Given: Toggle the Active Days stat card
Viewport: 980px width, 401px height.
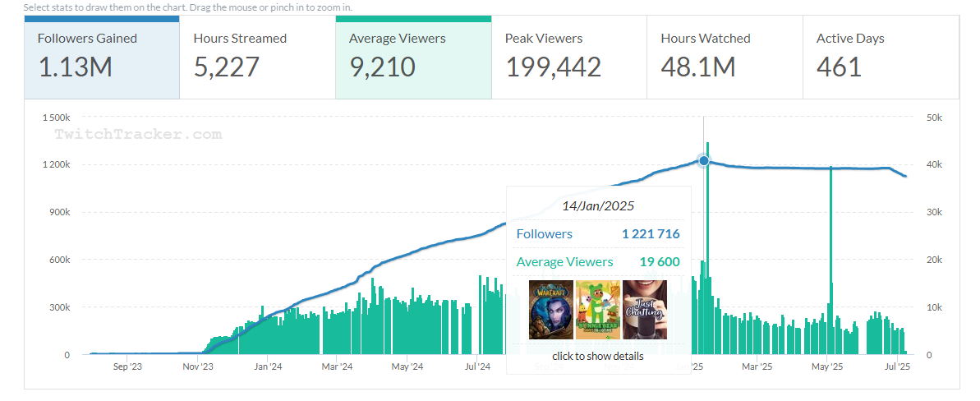Looking at the screenshot, I should pos(881,58).
